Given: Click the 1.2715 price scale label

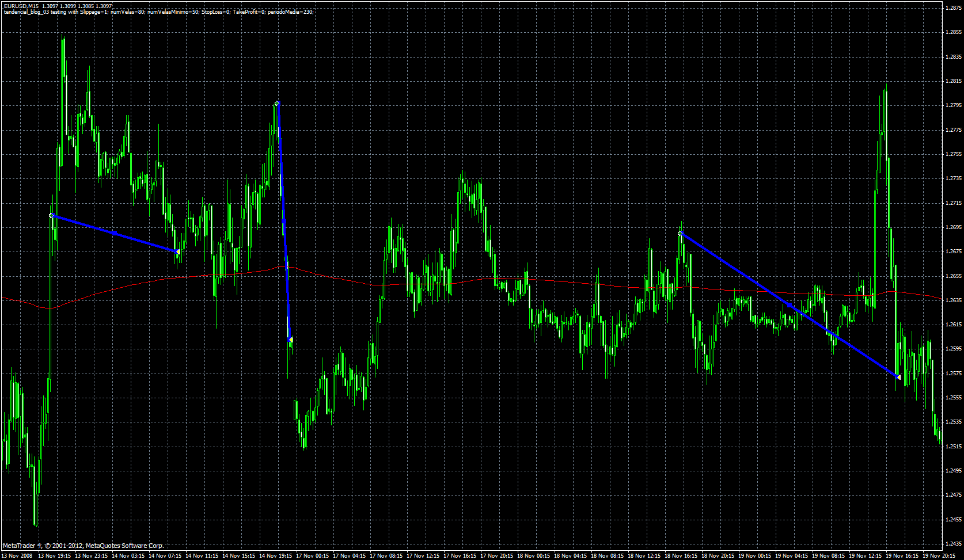Looking at the screenshot, I should click(x=954, y=203).
